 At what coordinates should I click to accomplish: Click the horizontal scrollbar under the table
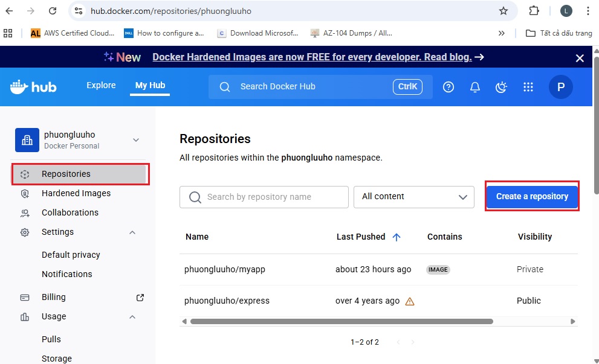pos(363,321)
